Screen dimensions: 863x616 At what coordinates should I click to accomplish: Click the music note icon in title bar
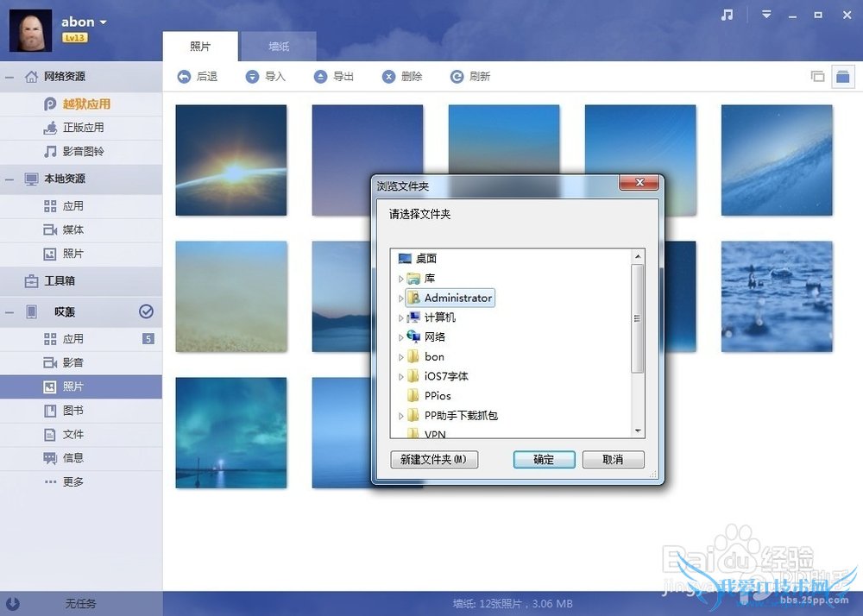click(727, 15)
